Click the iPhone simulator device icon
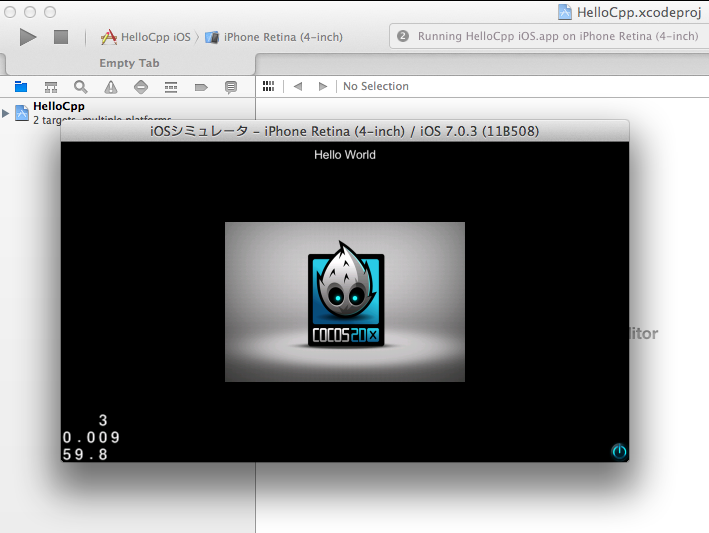 pyautogui.click(x=212, y=37)
